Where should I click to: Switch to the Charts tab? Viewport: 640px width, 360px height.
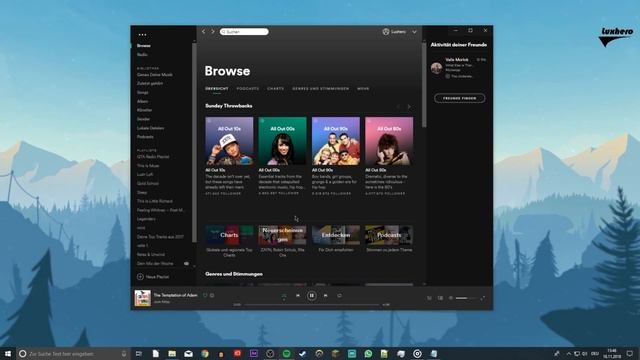[276, 89]
